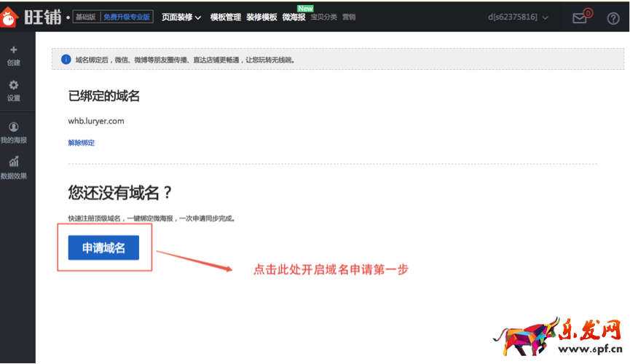
Task: Open the 模板管理 menu item
Action: [226, 17]
